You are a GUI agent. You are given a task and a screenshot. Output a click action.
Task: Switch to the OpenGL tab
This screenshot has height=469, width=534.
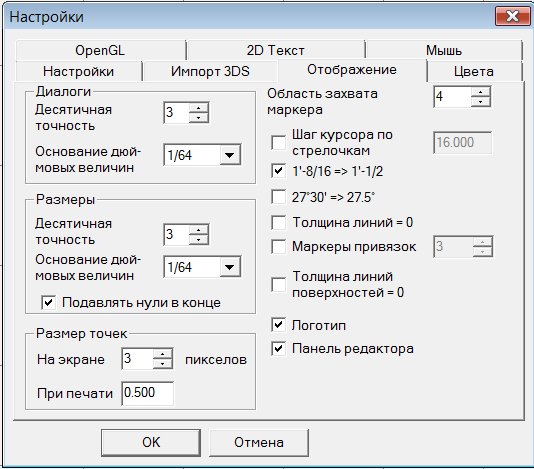100,50
